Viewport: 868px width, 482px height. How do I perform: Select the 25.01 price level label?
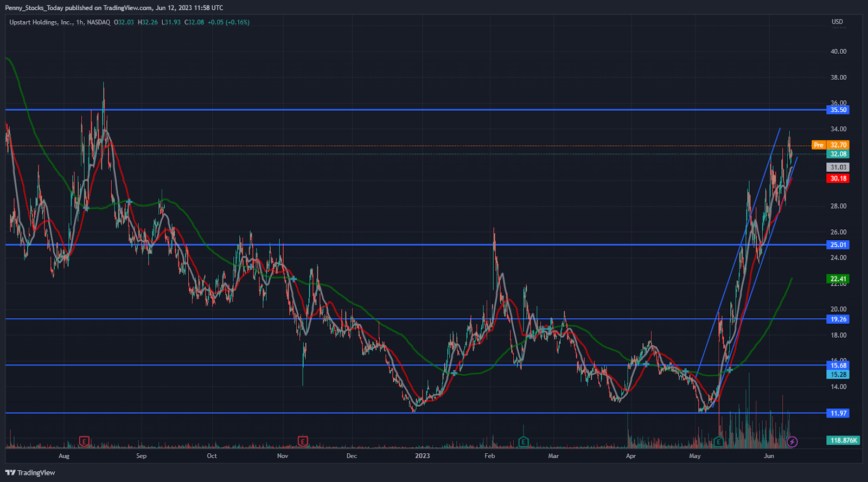(x=838, y=245)
